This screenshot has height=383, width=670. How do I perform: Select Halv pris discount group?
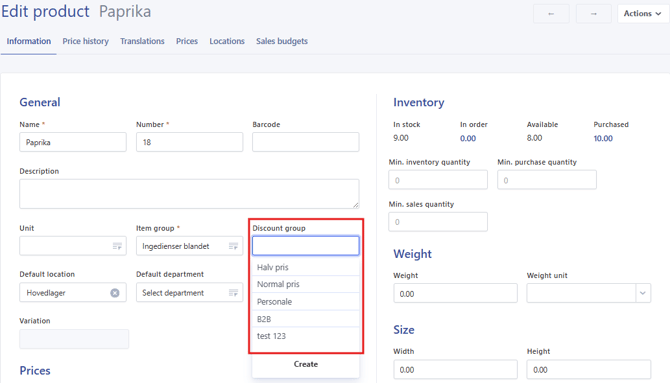click(306, 267)
